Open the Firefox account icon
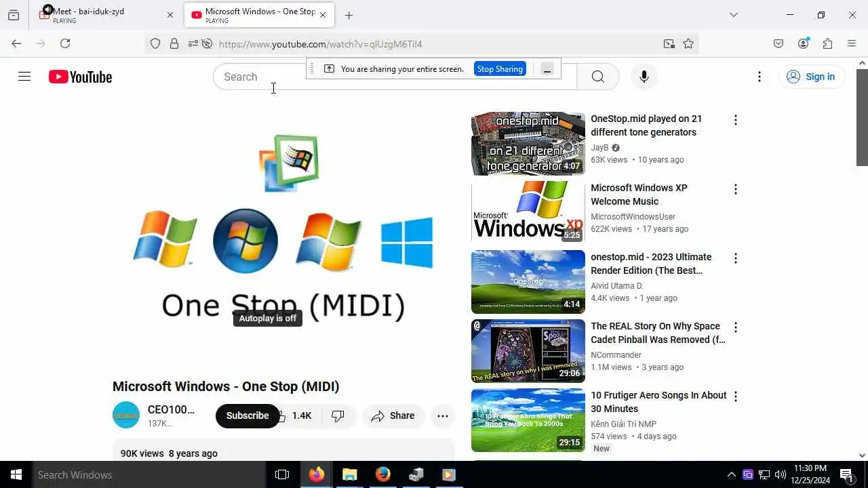This screenshot has width=868, height=488. click(804, 43)
